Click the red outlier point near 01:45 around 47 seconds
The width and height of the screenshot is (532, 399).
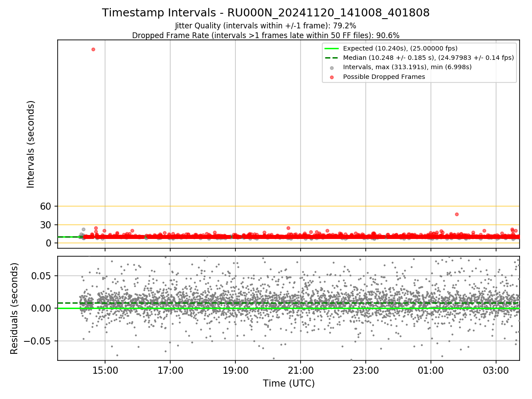pyautogui.click(x=457, y=214)
